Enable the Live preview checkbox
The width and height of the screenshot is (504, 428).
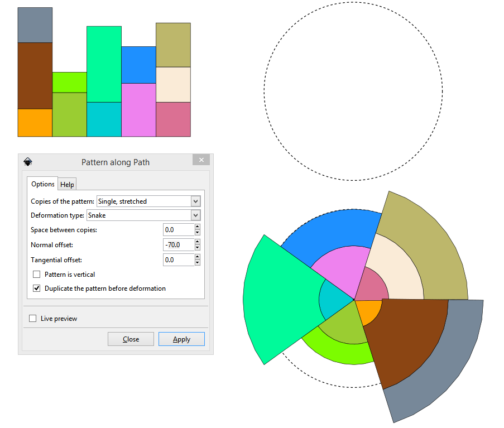point(33,319)
